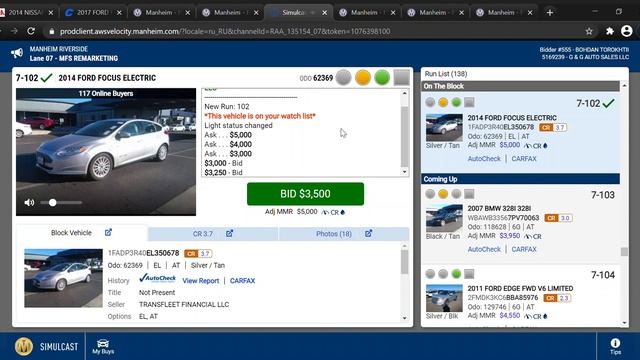Switch to the Photos (18) tab
The width and height of the screenshot is (640, 360).
click(333, 234)
